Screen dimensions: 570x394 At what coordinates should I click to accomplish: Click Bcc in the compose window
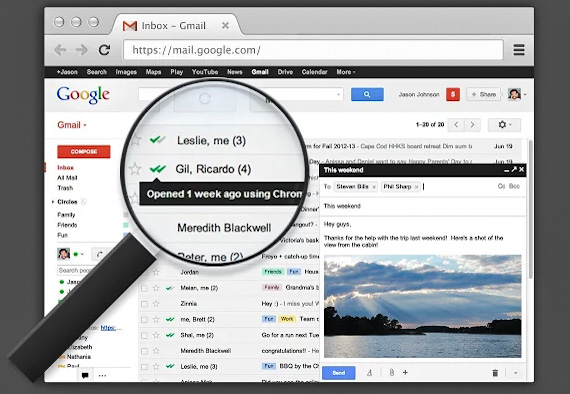pyautogui.click(x=514, y=186)
